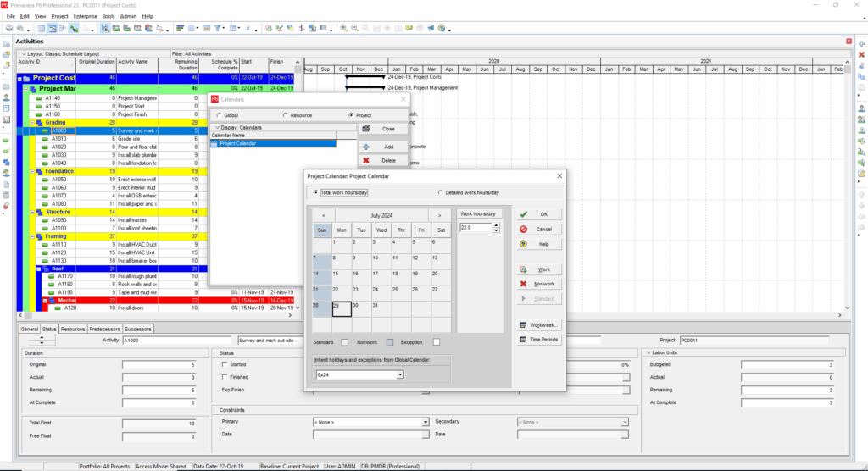Click the Time Periods button
The image size is (868, 471).
pos(539,340)
